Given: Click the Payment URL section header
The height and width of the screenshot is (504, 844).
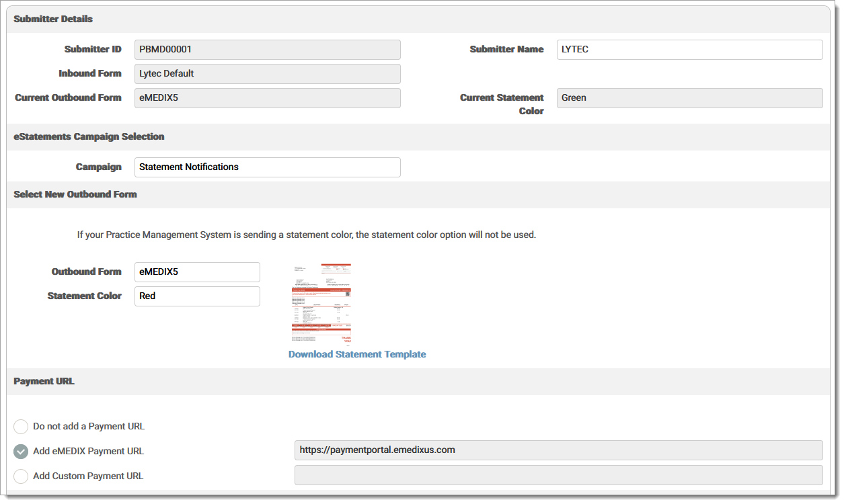Looking at the screenshot, I should 44,381.
